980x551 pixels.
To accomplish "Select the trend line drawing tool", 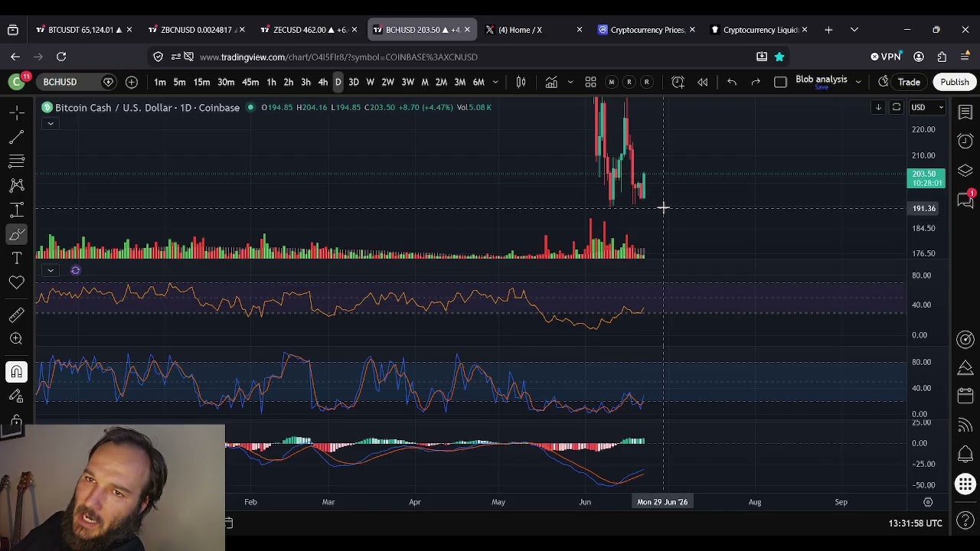I will (x=16, y=137).
